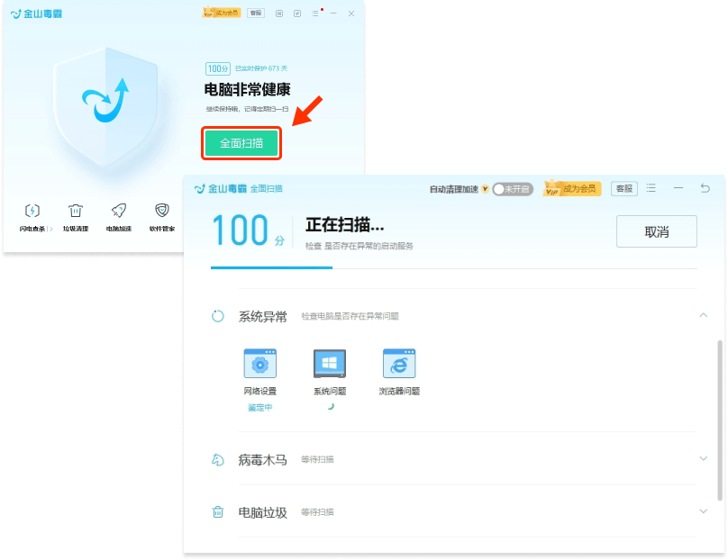The width and height of the screenshot is (728, 560).
Task: Open 客服 support in the scan window
Action: click(624, 188)
